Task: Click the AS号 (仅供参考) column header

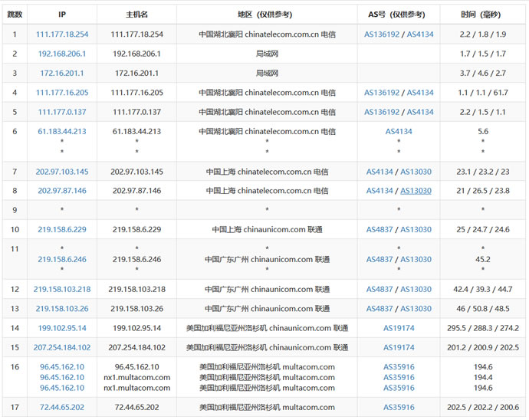Action: (x=399, y=15)
